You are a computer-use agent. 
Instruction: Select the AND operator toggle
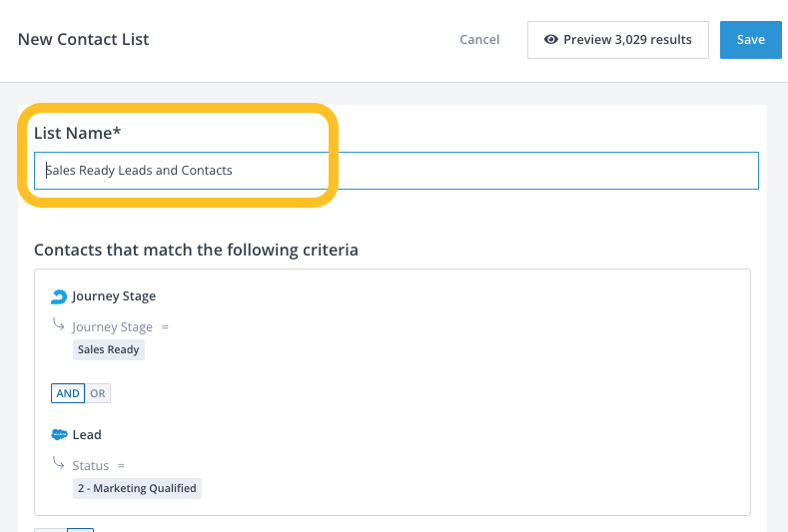click(68, 393)
